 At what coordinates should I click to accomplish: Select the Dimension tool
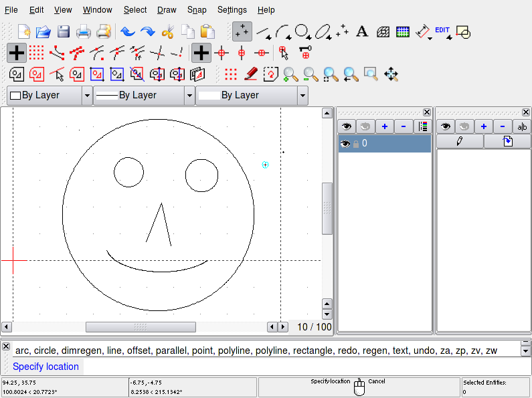pos(423,32)
